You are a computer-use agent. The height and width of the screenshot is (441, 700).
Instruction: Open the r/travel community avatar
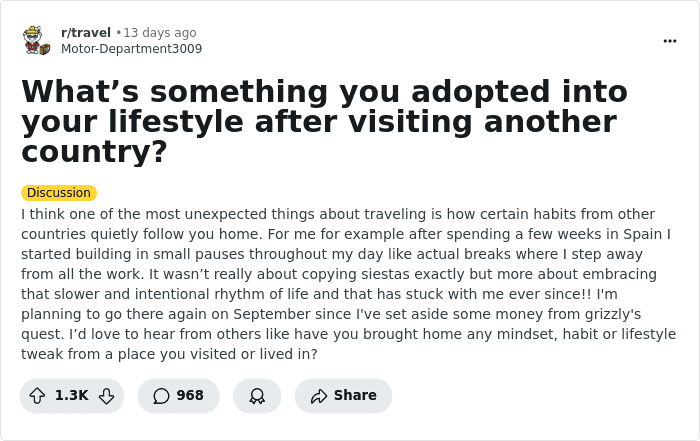37,41
